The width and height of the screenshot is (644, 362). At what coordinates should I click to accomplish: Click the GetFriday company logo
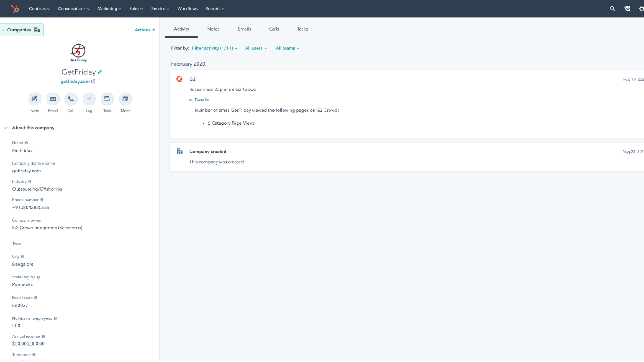point(78,53)
